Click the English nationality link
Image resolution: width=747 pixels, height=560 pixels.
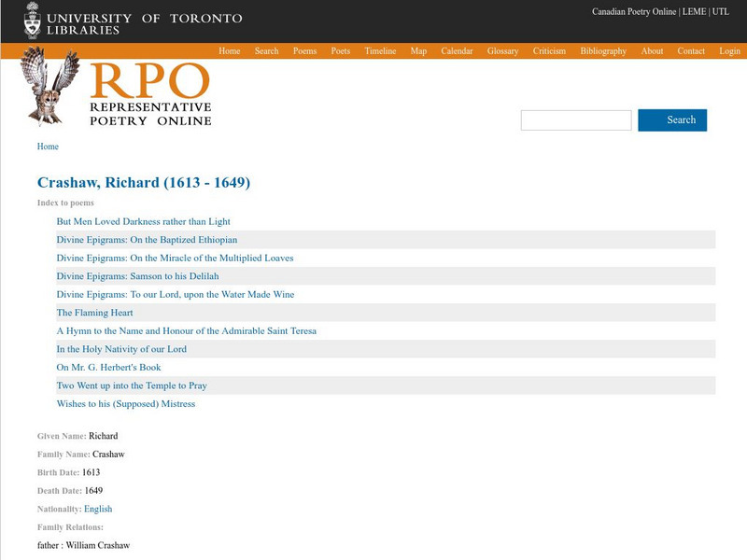point(98,509)
